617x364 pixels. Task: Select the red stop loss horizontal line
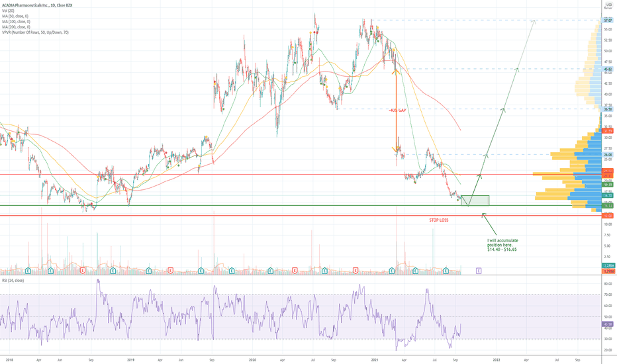pyautogui.click(x=301, y=216)
